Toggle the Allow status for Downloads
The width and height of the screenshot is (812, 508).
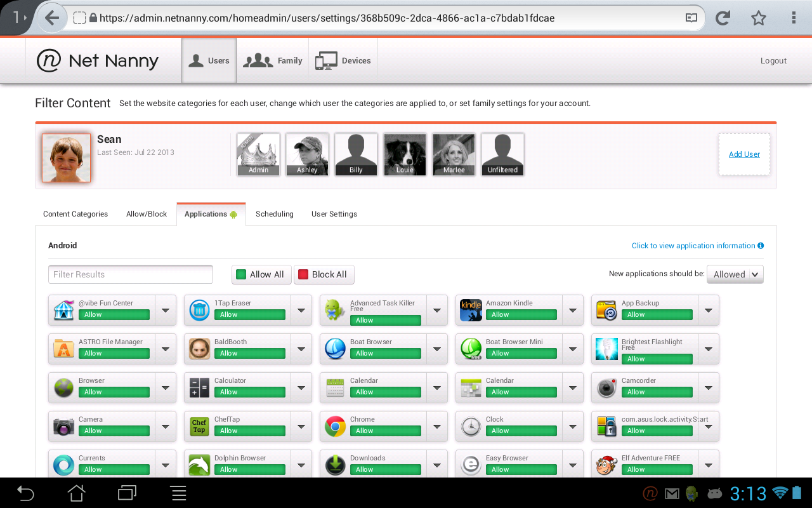385,469
